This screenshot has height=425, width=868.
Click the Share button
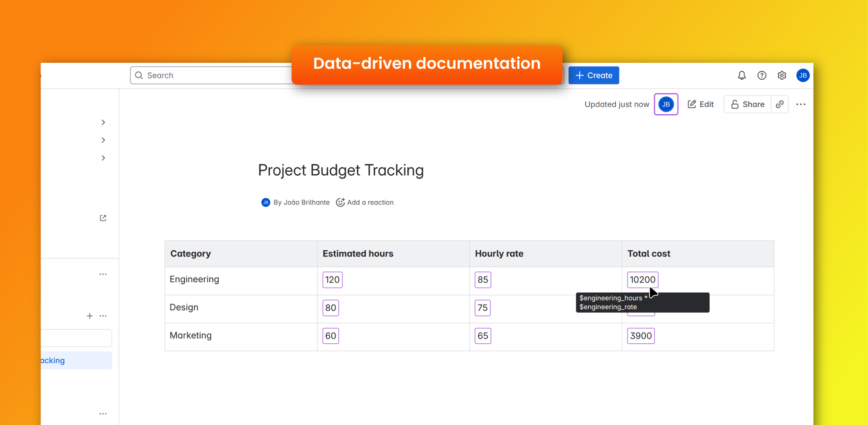tap(748, 104)
